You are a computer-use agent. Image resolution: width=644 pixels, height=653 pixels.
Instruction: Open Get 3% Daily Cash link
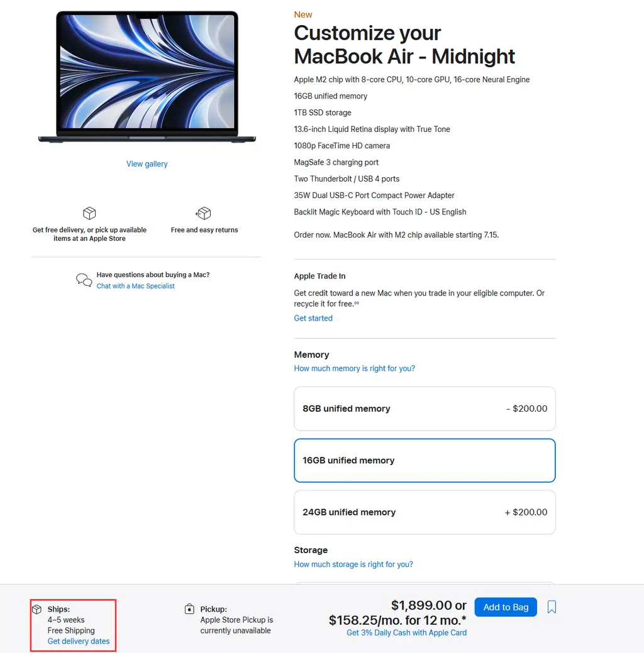click(x=406, y=633)
